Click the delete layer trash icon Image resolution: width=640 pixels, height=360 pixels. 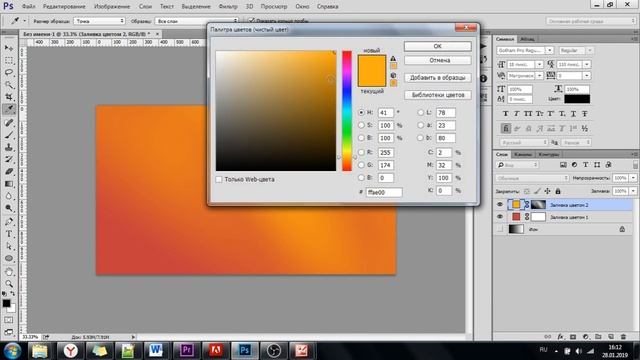click(x=623, y=337)
